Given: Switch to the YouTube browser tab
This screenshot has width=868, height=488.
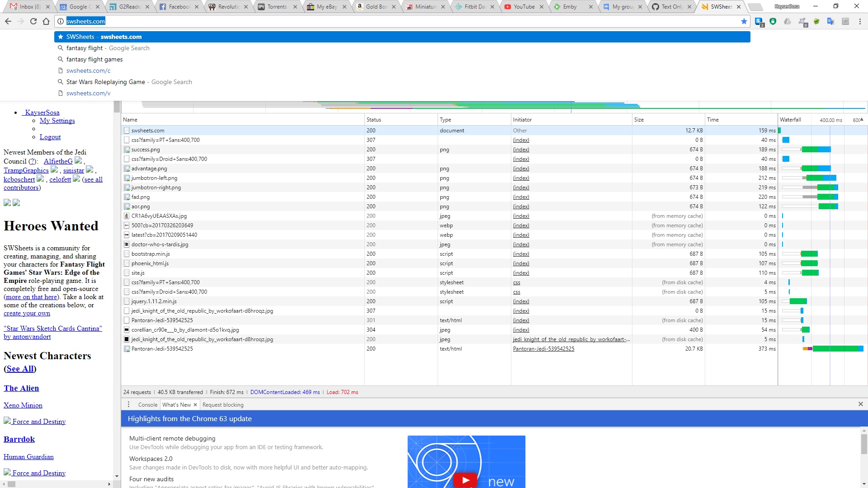Looking at the screenshot, I should [x=524, y=7].
